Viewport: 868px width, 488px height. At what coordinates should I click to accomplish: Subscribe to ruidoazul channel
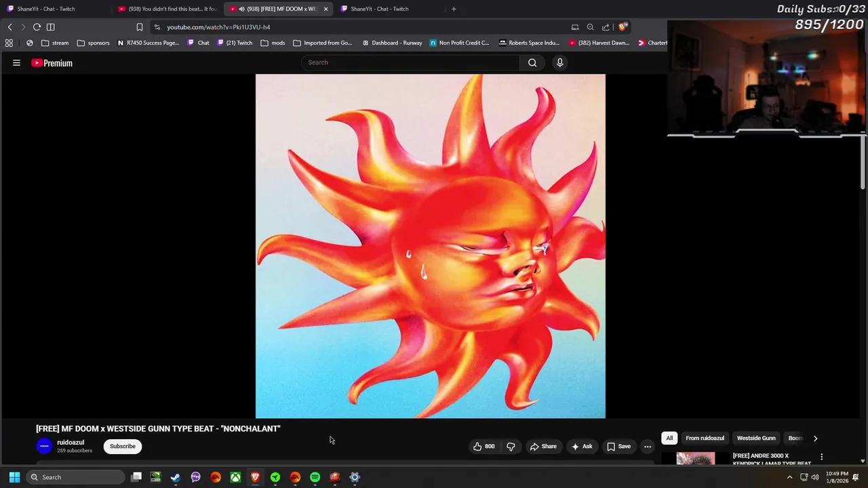pyautogui.click(x=123, y=446)
